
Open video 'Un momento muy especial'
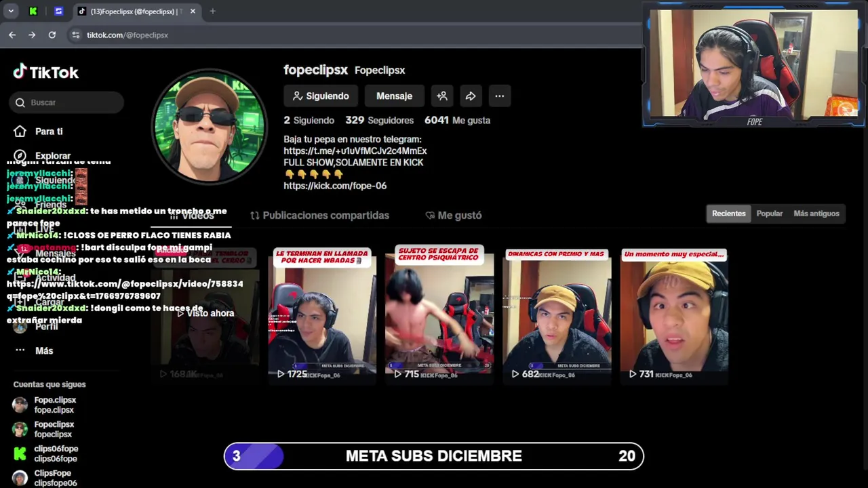[674, 314]
